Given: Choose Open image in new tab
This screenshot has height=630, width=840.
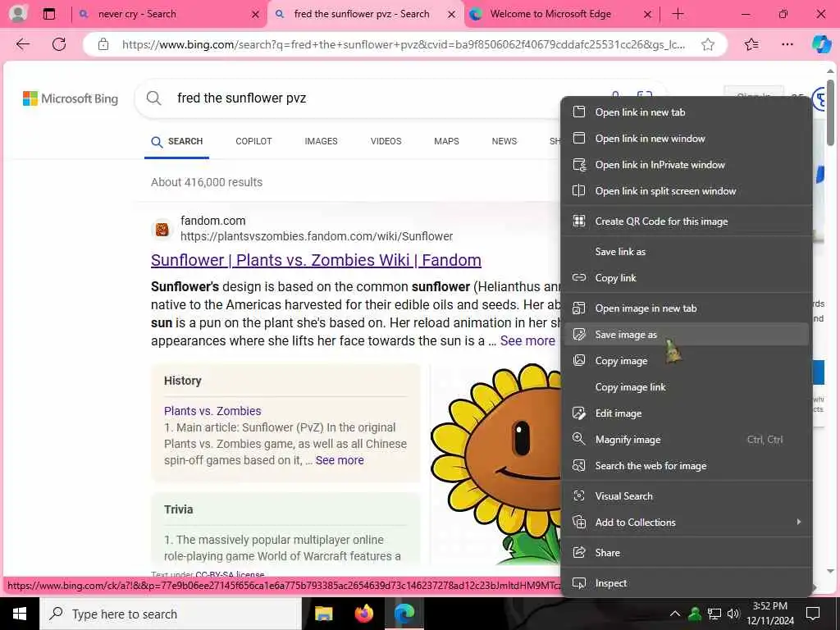Looking at the screenshot, I should tap(686, 308).
